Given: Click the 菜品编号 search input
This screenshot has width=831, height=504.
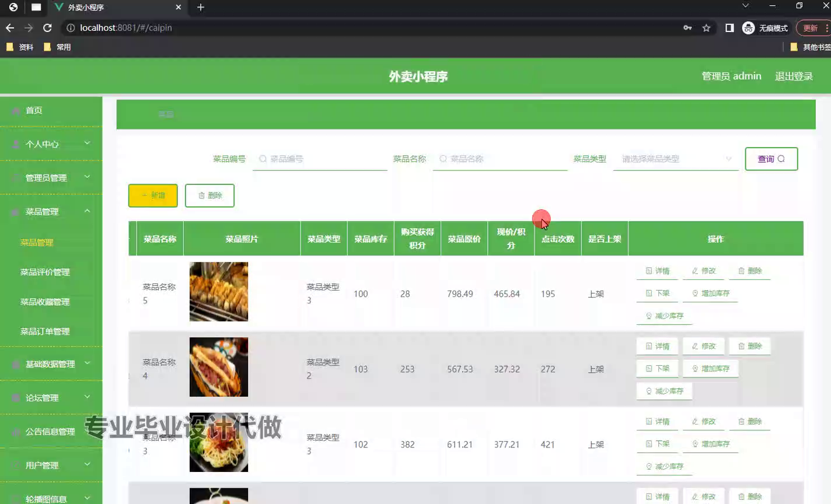Looking at the screenshot, I should point(320,159).
